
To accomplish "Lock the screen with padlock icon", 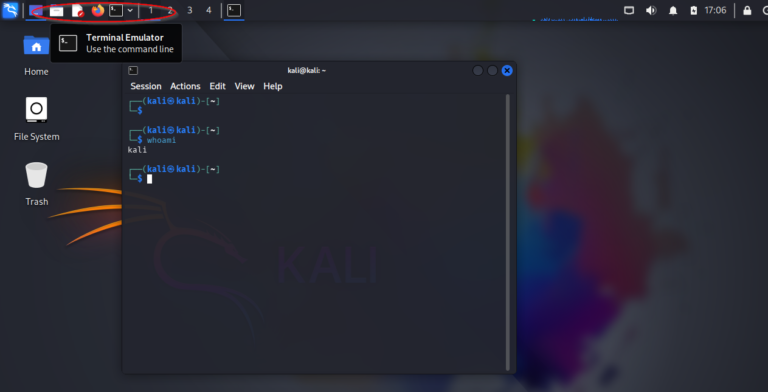I will click(747, 10).
